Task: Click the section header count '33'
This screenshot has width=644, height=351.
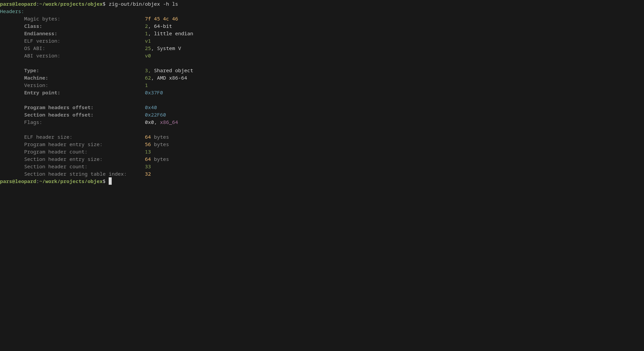Action: (148, 167)
